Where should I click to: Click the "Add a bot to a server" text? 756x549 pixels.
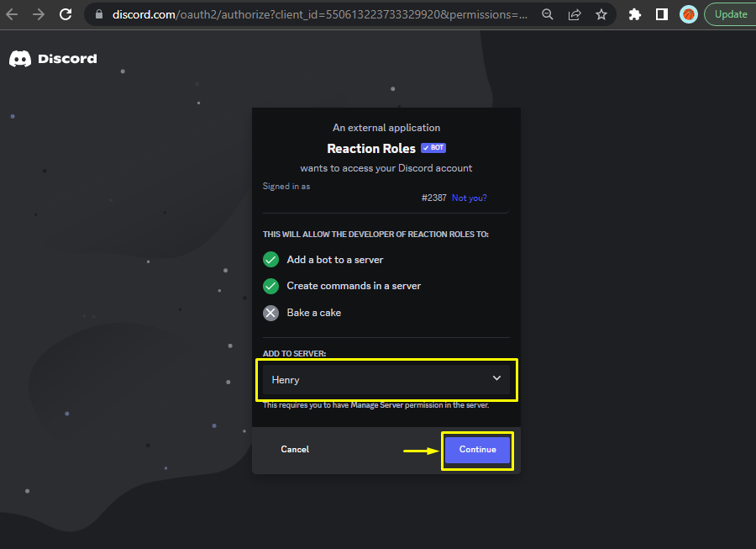[x=335, y=260]
